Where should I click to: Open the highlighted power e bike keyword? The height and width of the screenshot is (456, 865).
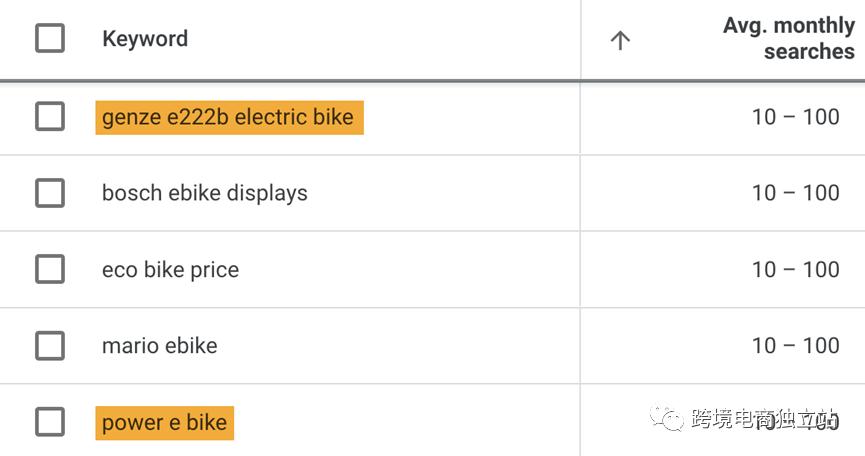165,423
